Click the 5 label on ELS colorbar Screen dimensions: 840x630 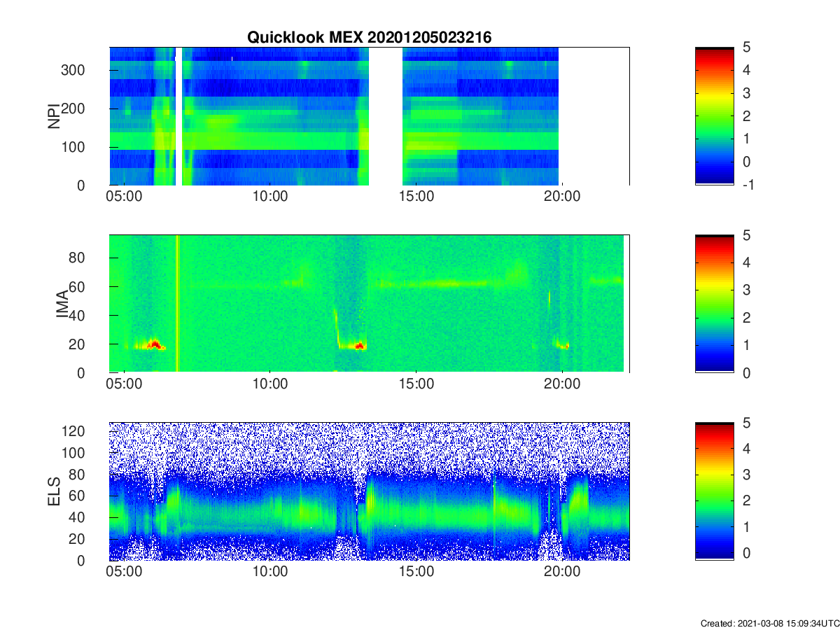click(x=745, y=423)
